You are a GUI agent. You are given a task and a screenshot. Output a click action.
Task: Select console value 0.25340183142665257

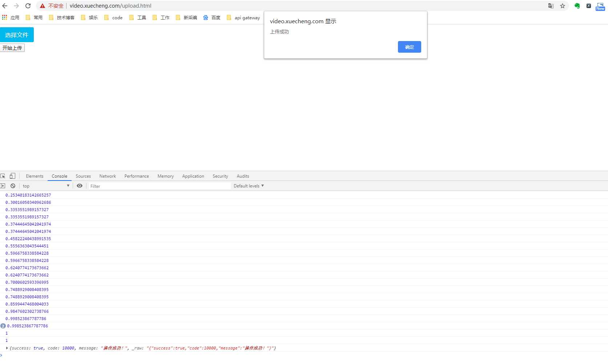click(28, 195)
